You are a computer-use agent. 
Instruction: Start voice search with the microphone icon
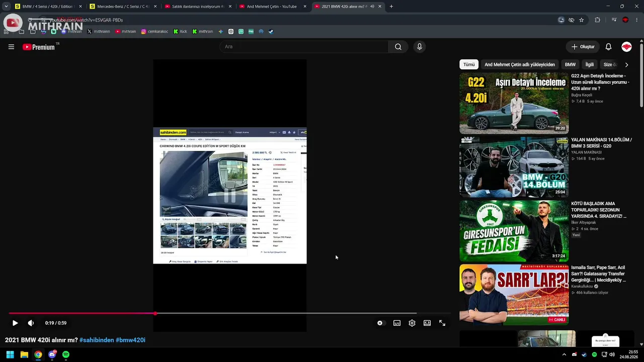point(420,47)
